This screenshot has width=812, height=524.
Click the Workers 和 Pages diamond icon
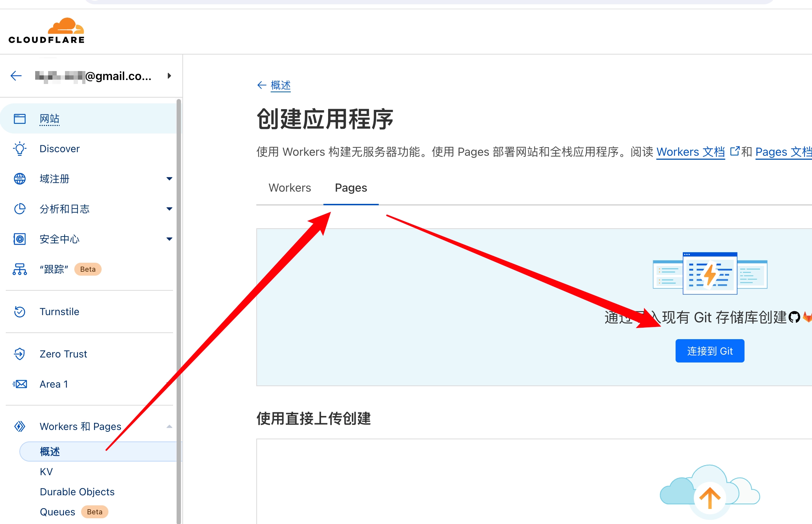pyautogui.click(x=20, y=426)
